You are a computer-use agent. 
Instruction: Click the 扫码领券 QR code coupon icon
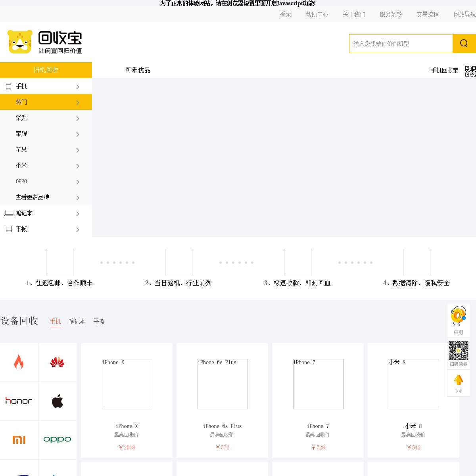(459, 353)
